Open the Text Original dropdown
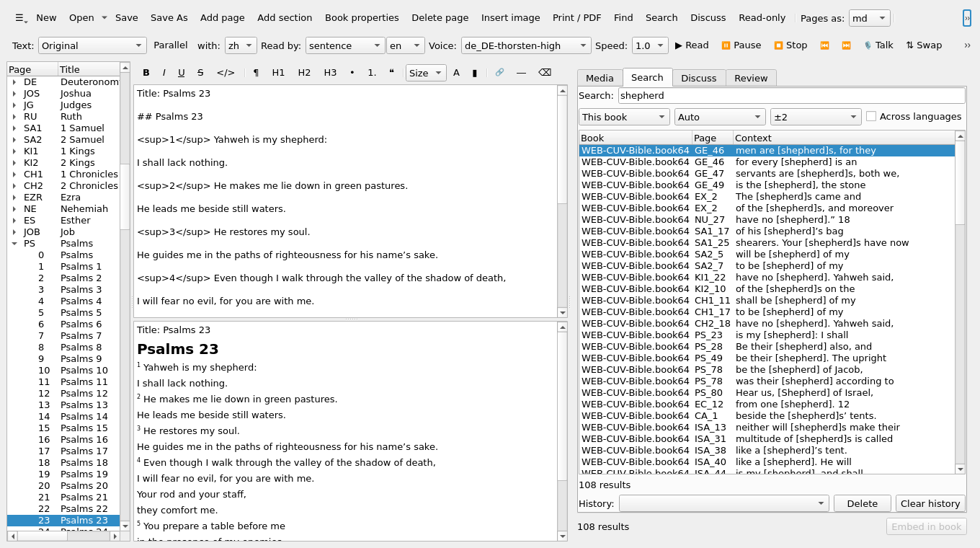 (x=92, y=45)
